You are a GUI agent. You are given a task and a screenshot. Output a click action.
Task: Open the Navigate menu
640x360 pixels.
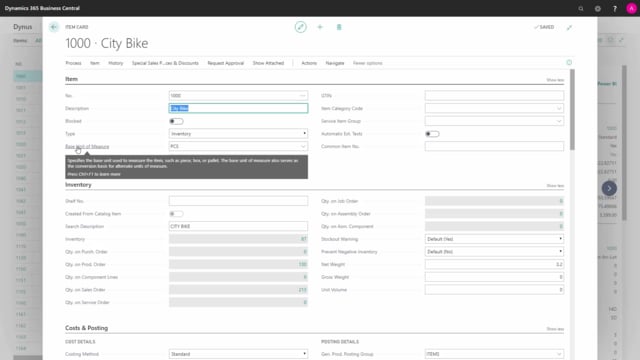335,63
